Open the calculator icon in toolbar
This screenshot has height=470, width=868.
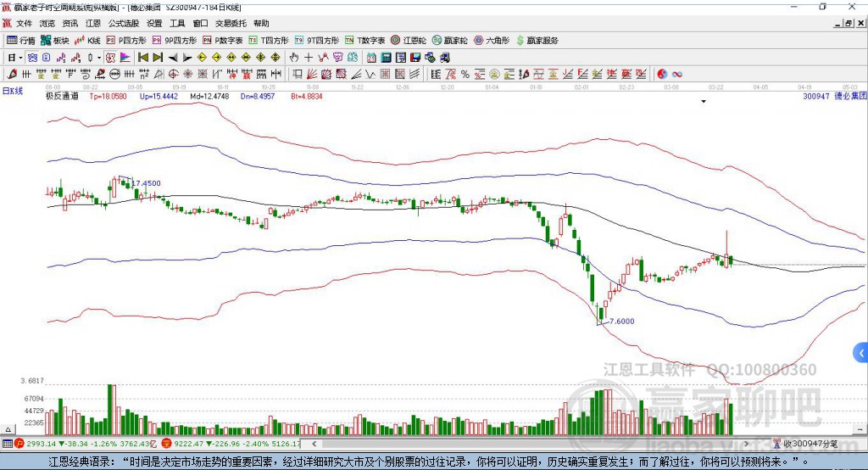386,58
